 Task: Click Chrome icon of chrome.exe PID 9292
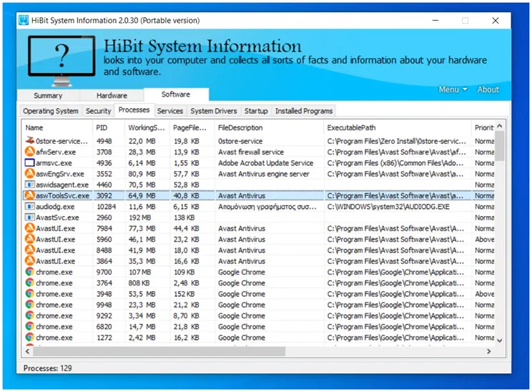point(30,315)
